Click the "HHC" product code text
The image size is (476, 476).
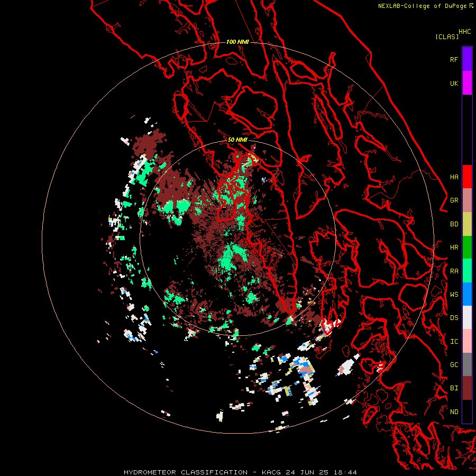click(464, 32)
